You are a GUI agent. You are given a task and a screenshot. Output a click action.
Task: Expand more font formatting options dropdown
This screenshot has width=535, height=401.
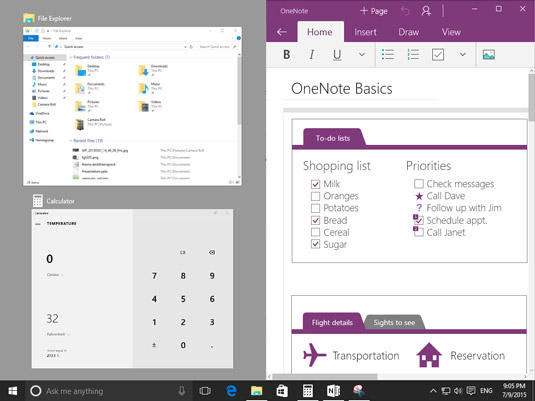coord(362,55)
